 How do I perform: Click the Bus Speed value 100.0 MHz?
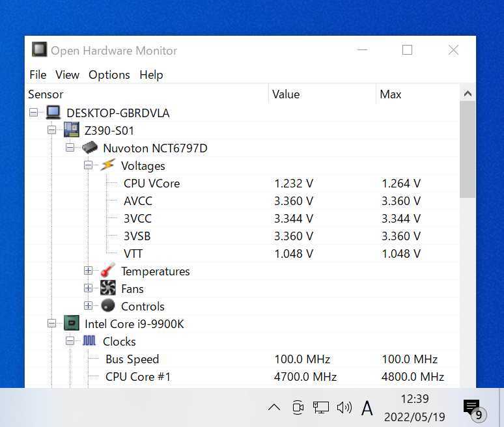click(302, 359)
